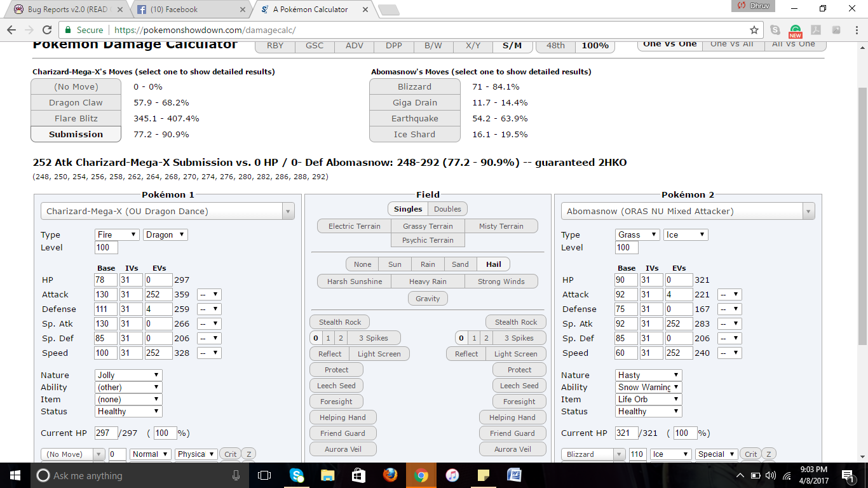
Task: Select the DPP generation tab
Action: [x=394, y=45]
